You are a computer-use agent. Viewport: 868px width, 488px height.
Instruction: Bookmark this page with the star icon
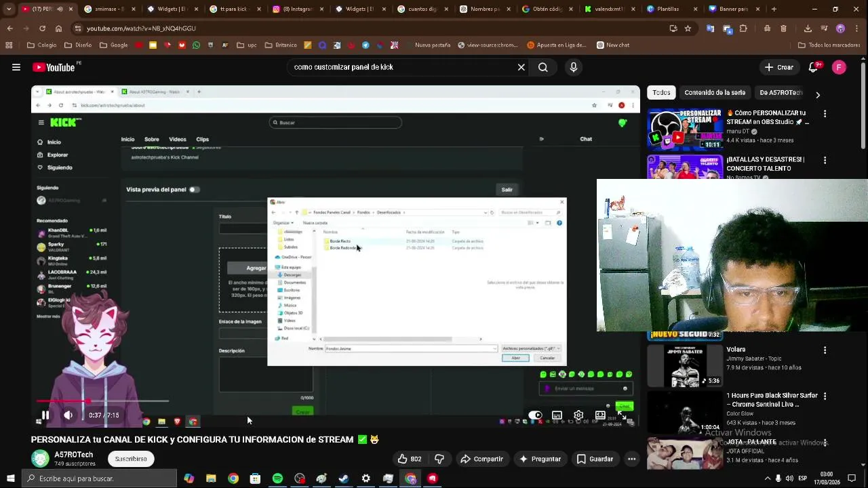coord(688,28)
